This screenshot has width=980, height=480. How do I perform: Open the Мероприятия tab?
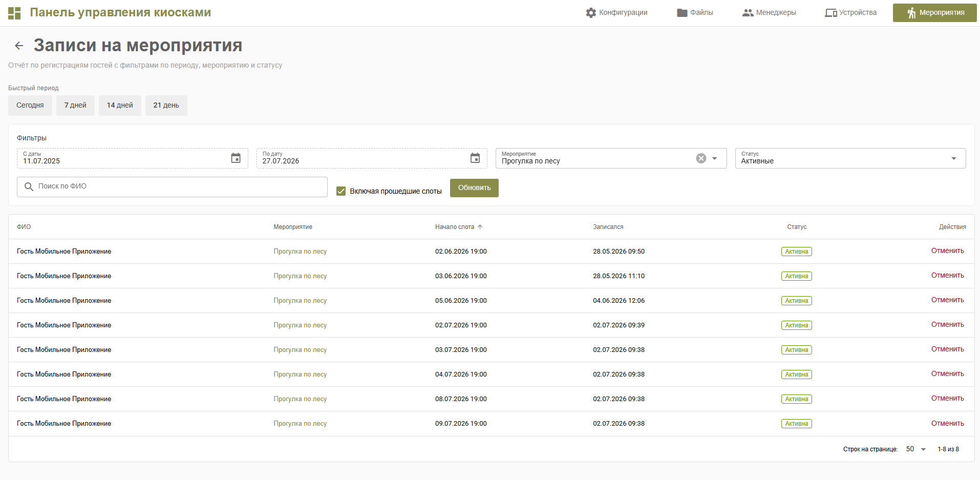pos(935,13)
